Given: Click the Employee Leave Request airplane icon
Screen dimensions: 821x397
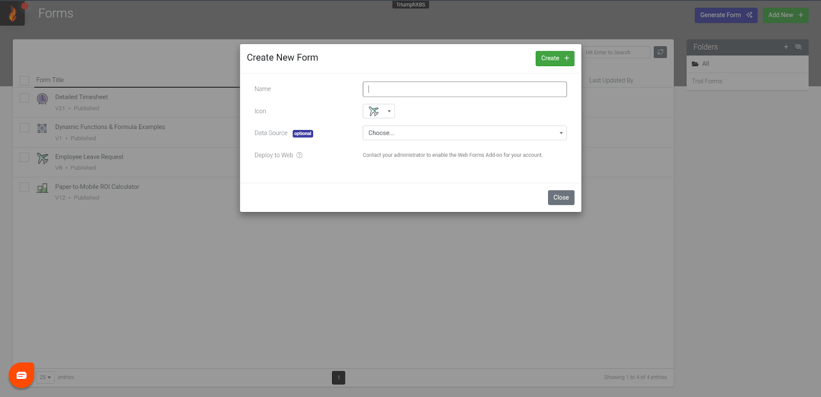Looking at the screenshot, I should [42, 158].
